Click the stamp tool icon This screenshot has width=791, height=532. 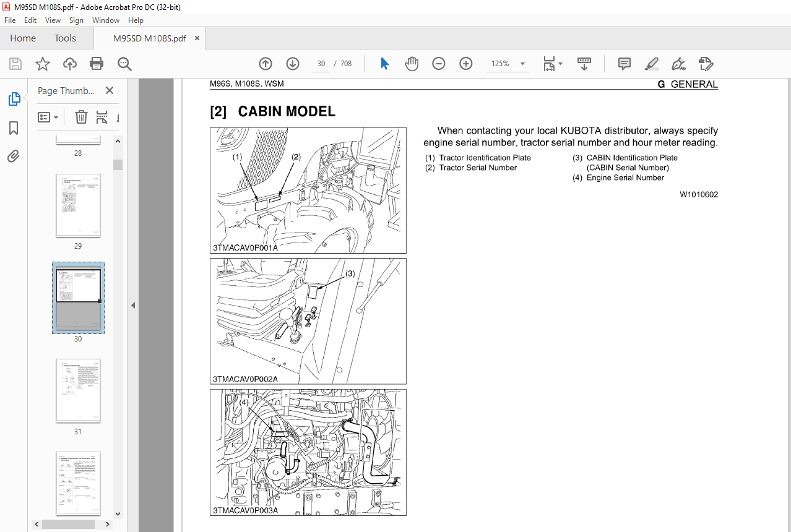(x=706, y=64)
